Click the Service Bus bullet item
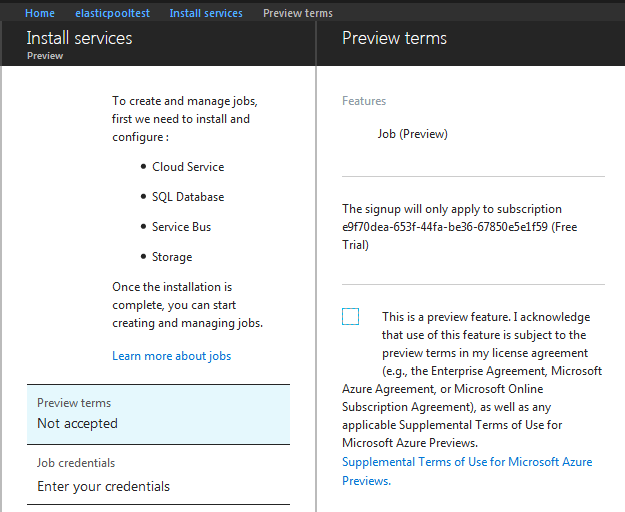The width and height of the screenshot is (625, 512). [181, 227]
